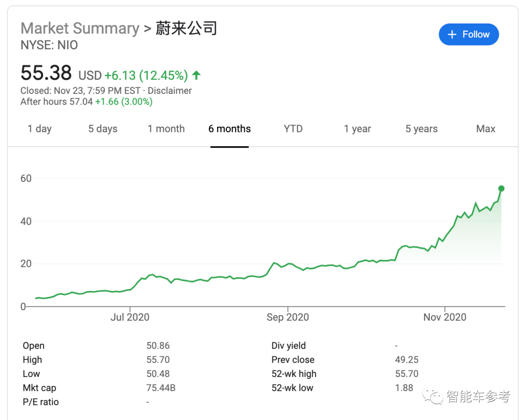The width and height of the screenshot is (528, 420).
Task: Switch to the Max range tab
Action: tap(485, 129)
